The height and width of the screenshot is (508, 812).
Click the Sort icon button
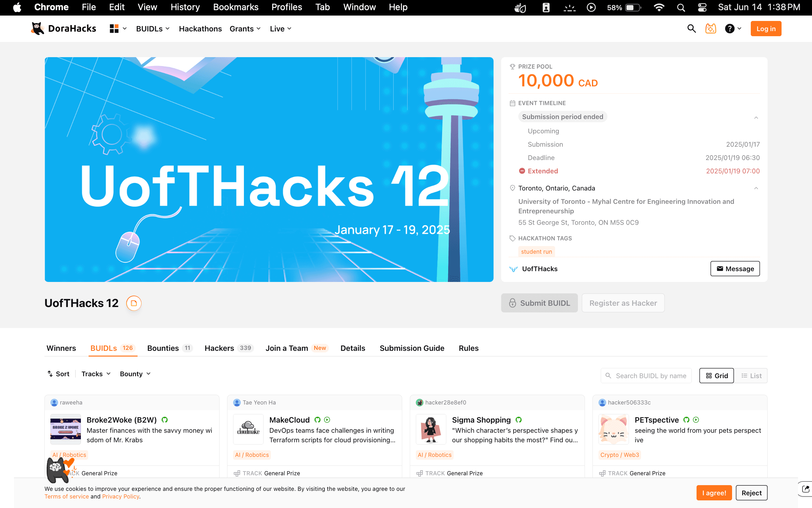[x=58, y=374]
